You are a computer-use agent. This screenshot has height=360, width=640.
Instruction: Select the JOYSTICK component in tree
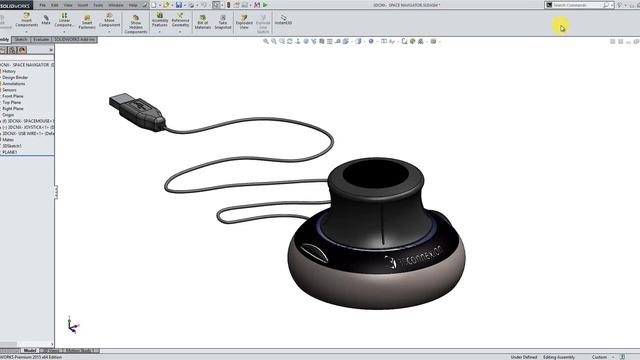click(x=28, y=127)
